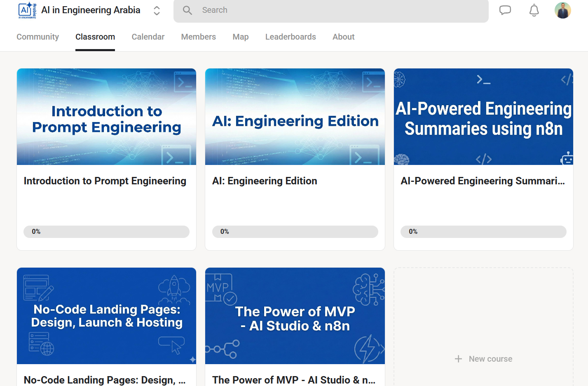View the Leaderboards tab
Viewport: 588px width, 386px height.
click(x=290, y=37)
